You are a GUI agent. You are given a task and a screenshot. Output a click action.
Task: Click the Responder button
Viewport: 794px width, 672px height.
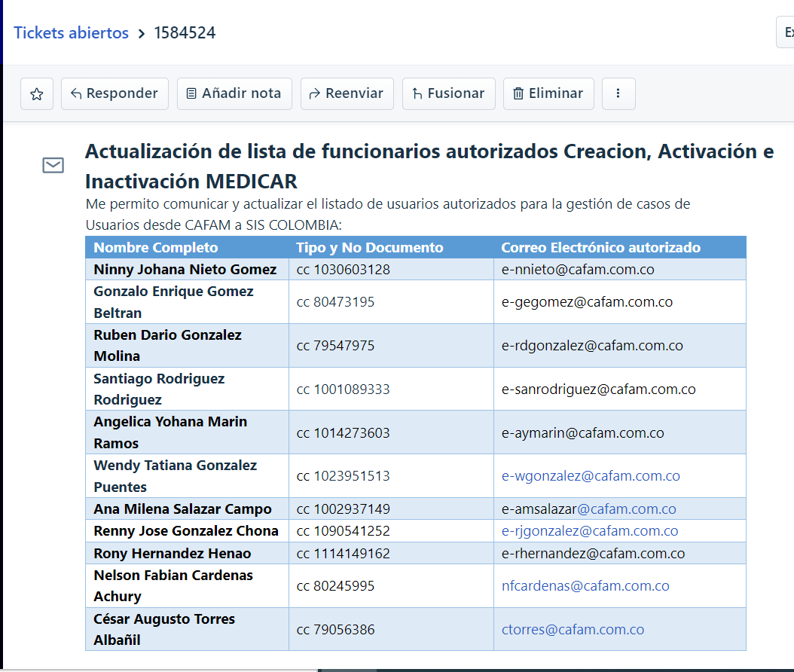(x=115, y=93)
